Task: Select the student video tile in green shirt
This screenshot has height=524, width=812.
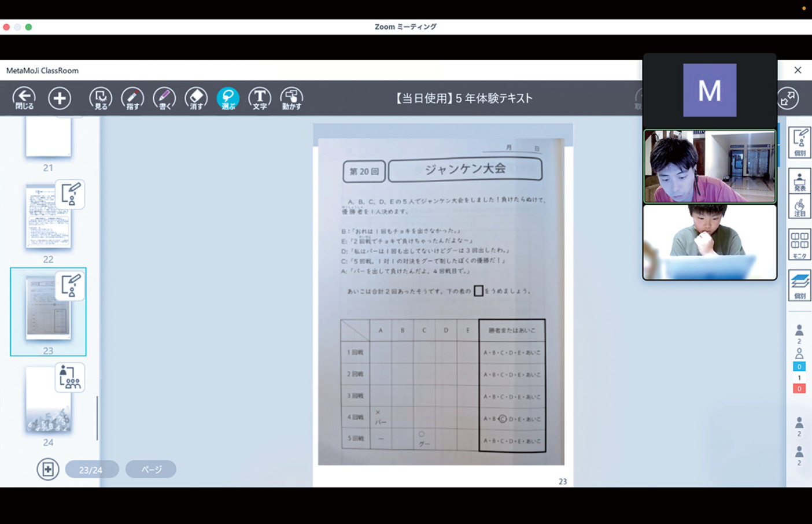Action: tap(710, 242)
